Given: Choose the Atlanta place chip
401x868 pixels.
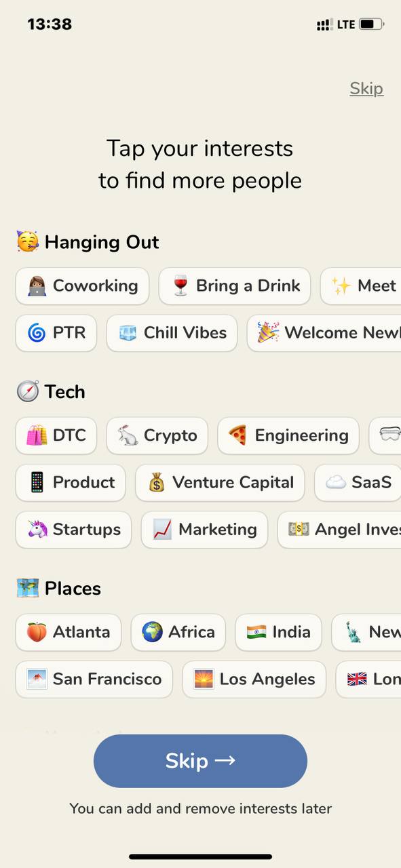Looking at the screenshot, I should [69, 632].
